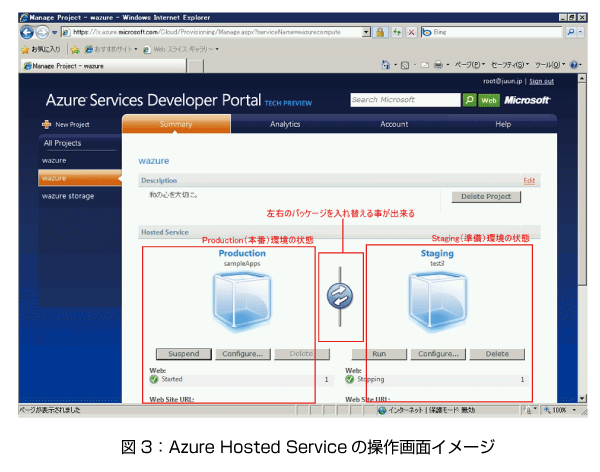Screen dimensions: 600x472
Task: Click the vertical scrollbar up arrow
Action: pos(582,78)
